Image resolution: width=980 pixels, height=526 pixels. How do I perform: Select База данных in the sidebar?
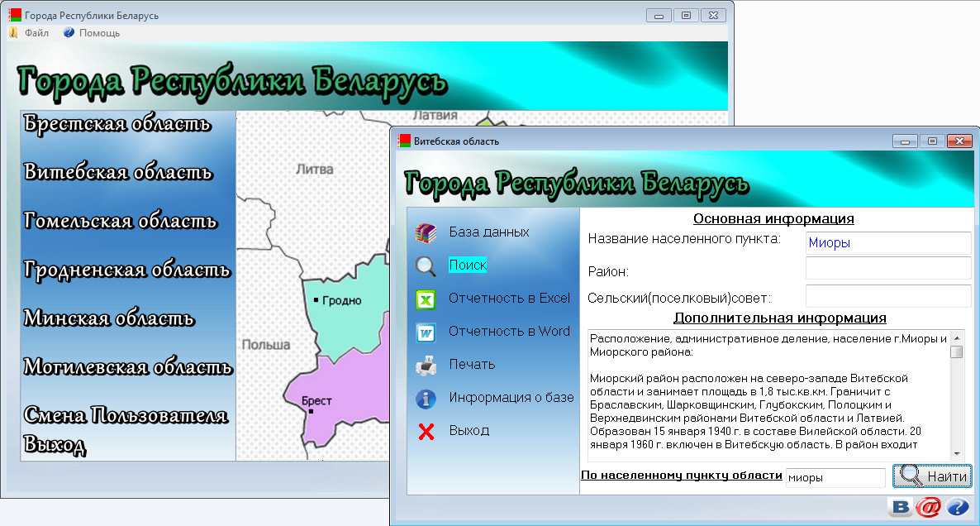click(488, 232)
